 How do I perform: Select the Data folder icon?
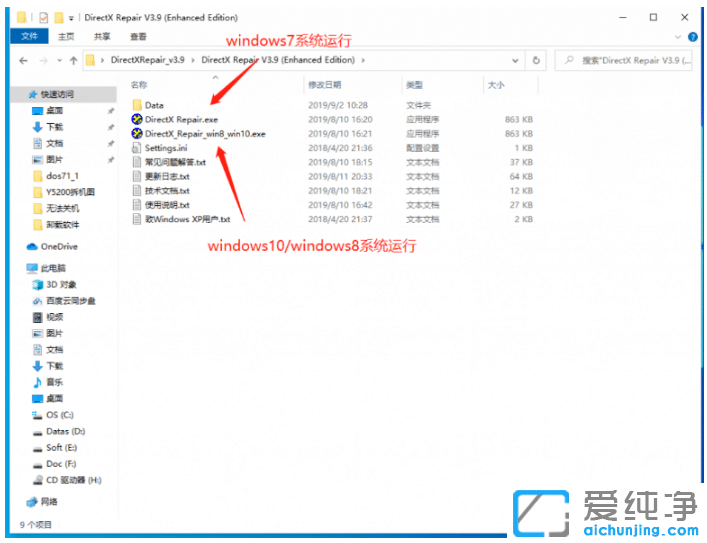point(137,105)
